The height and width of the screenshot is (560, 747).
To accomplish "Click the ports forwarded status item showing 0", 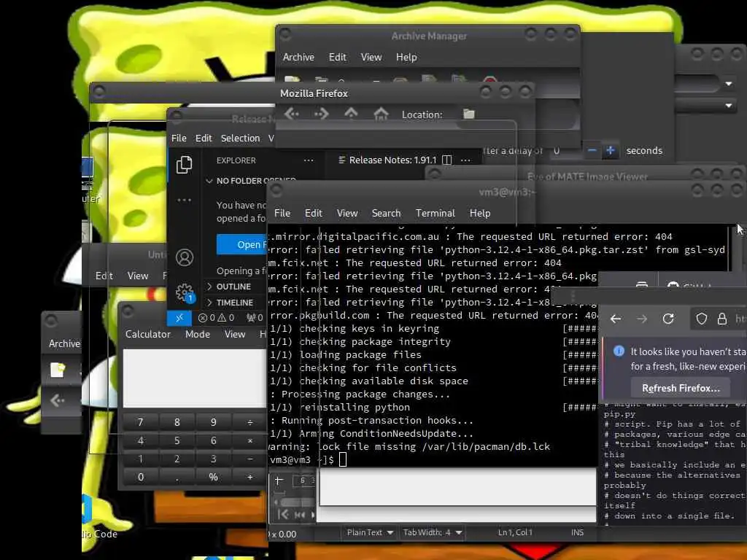I will (254, 318).
